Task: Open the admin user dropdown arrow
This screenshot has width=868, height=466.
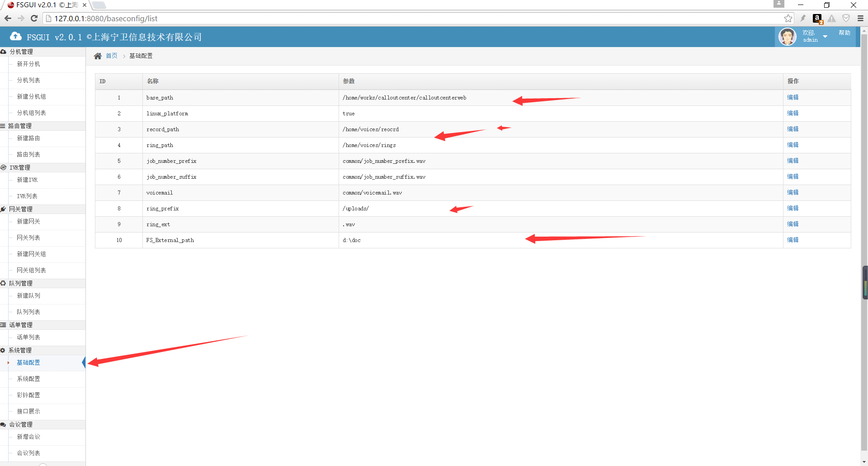Action: click(x=825, y=37)
